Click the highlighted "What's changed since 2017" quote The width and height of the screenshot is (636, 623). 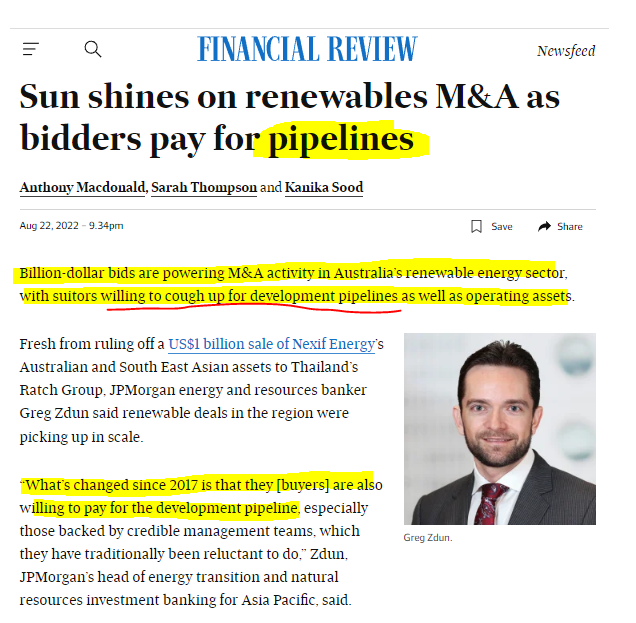click(x=201, y=496)
